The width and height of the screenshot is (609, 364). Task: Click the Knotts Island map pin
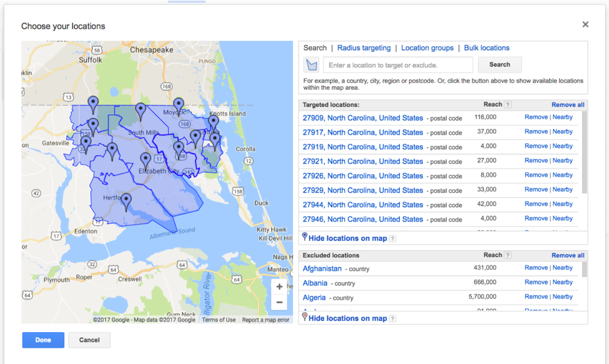pyautogui.click(x=213, y=124)
